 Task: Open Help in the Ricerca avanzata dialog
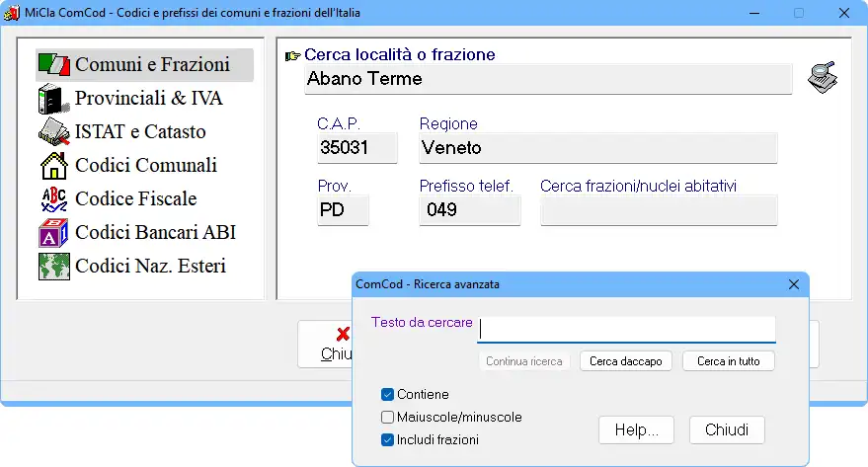[x=636, y=429]
